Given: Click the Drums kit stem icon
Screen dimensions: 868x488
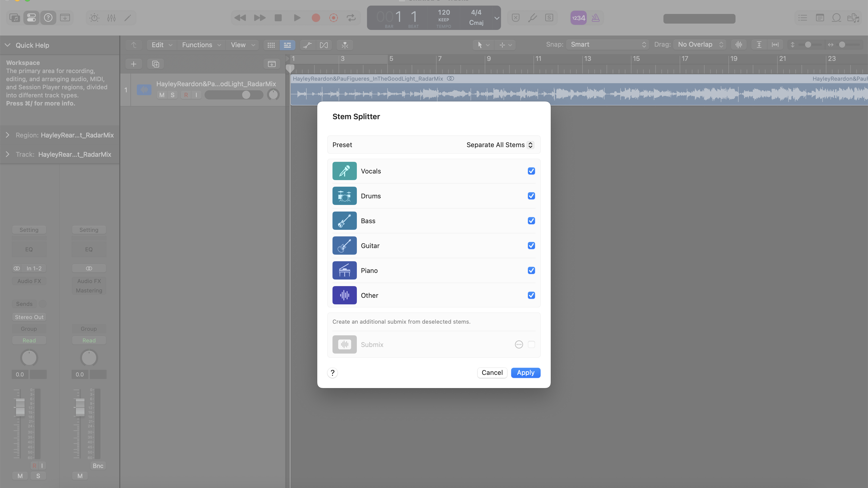Looking at the screenshot, I should [x=344, y=196].
